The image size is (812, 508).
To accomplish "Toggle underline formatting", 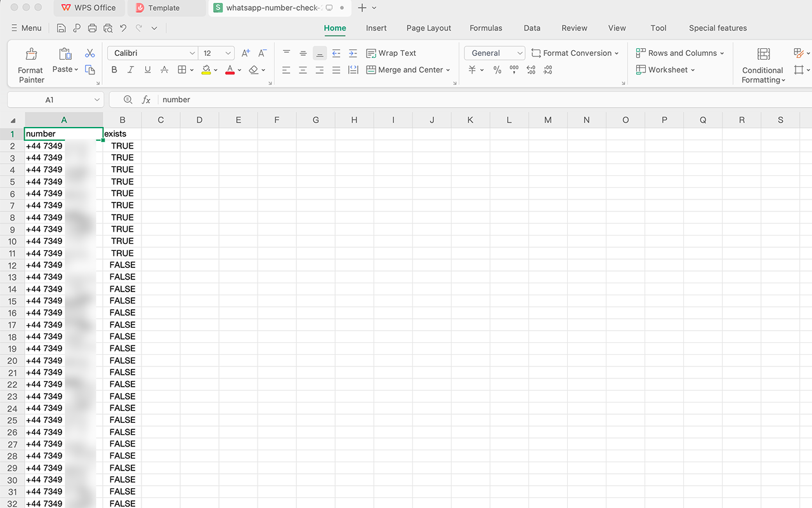I will 147,70.
